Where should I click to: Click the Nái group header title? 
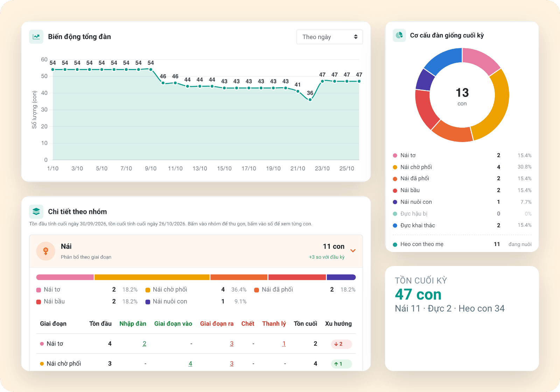66,246
